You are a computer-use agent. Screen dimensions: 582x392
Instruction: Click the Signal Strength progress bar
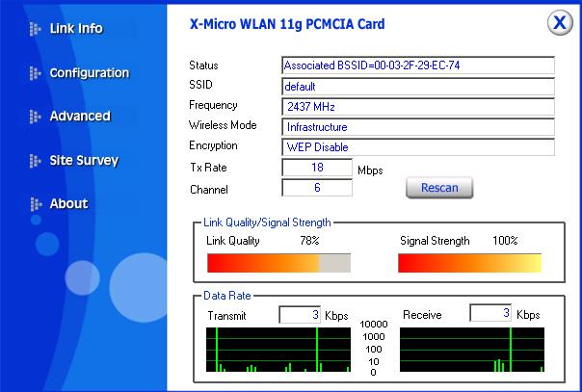pyautogui.click(x=469, y=263)
